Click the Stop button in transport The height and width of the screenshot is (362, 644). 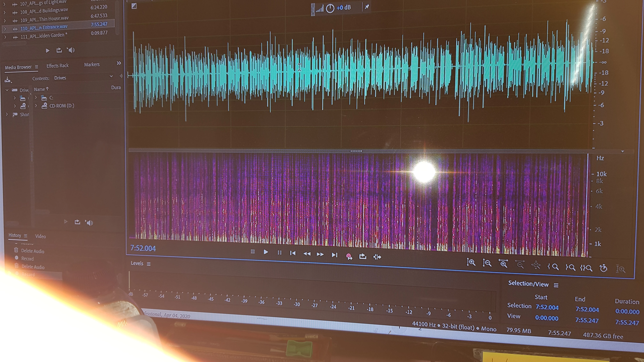point(253,251)
